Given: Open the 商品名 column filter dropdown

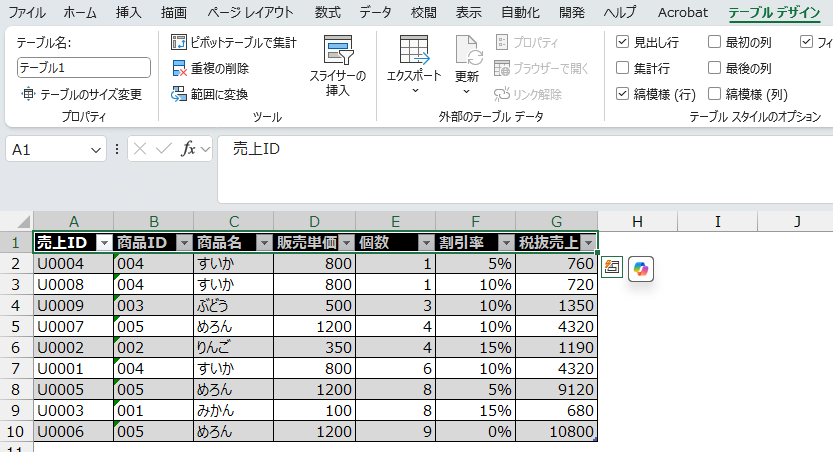Looking at the screenshot, I should coord(264,243).
